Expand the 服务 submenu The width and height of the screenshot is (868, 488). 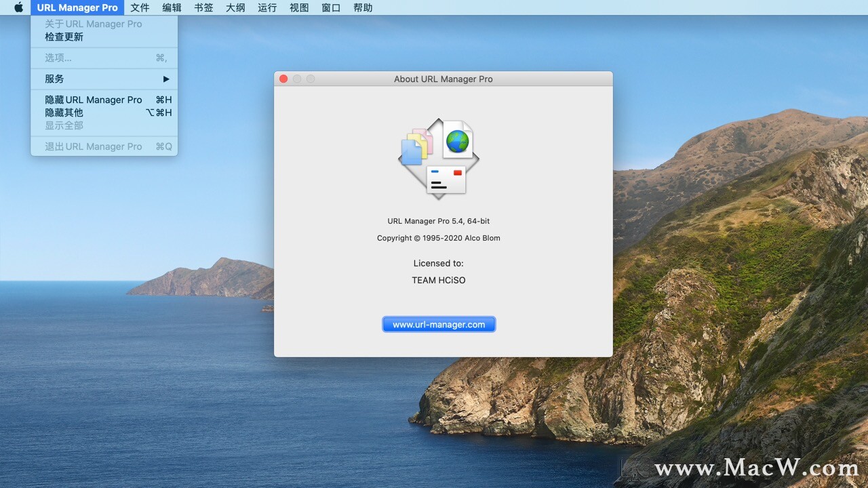tap(104, 79)
